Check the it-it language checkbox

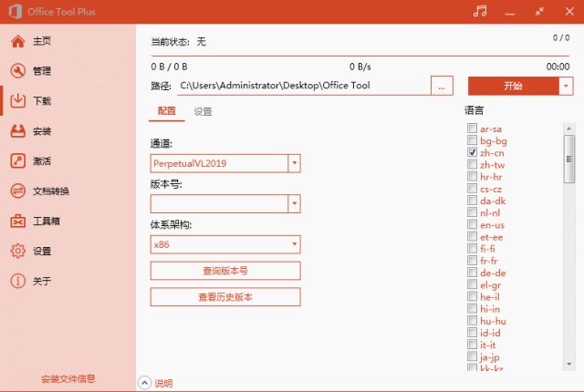(x=473, y=345)
